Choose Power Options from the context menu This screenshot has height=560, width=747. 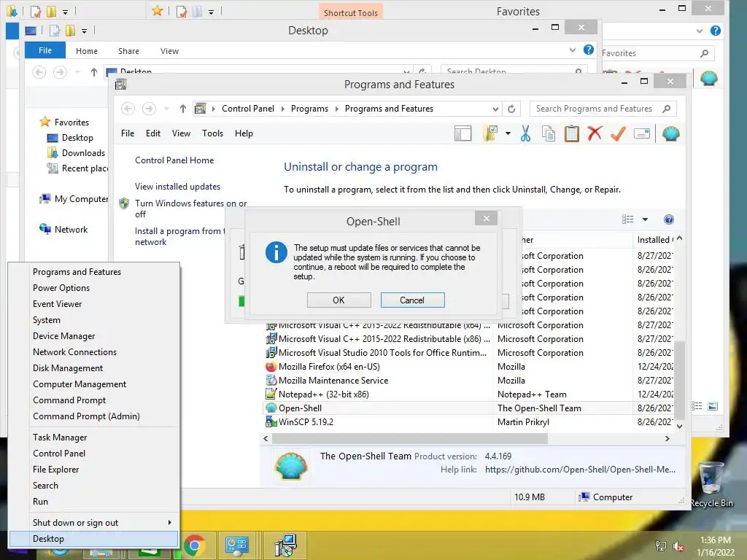[61, 288]
